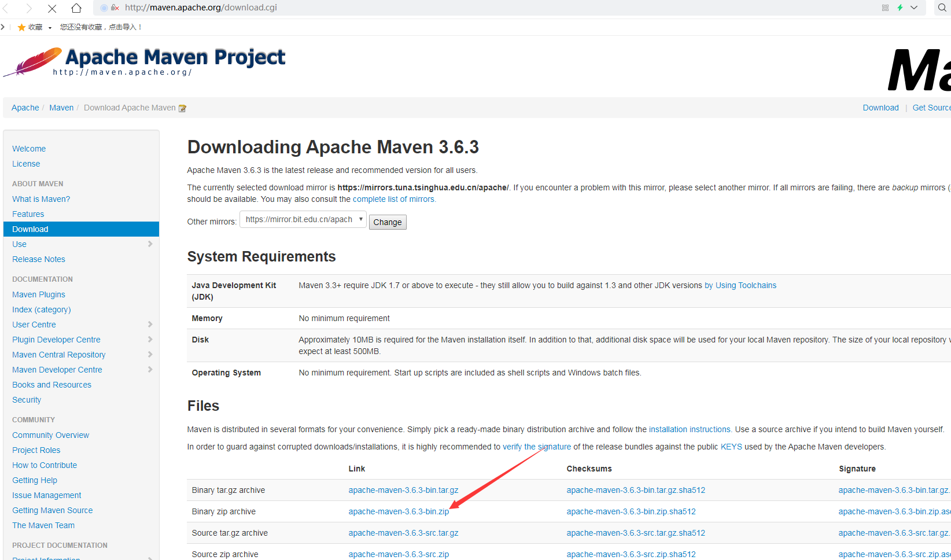Screen dimensions: 951x560
Task: Download apache-maven-3.6.3-src.tar.gz
Action: [x=403, y=533]
